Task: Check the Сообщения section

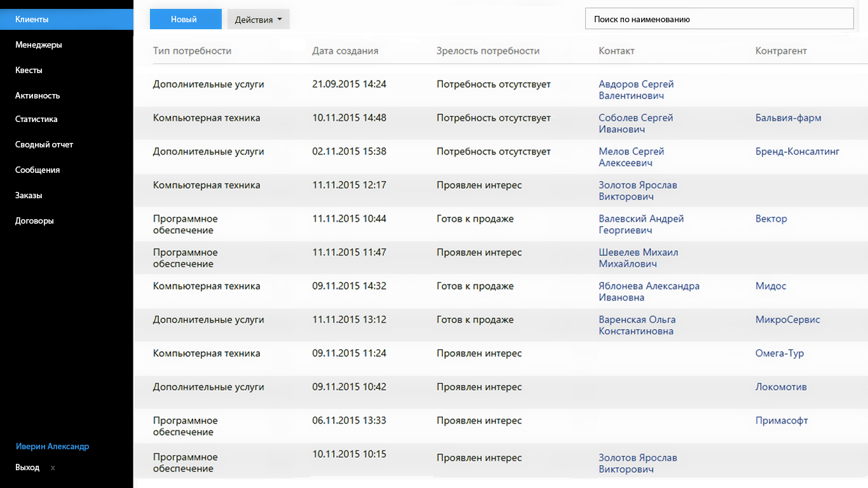Action: point(37,170)
